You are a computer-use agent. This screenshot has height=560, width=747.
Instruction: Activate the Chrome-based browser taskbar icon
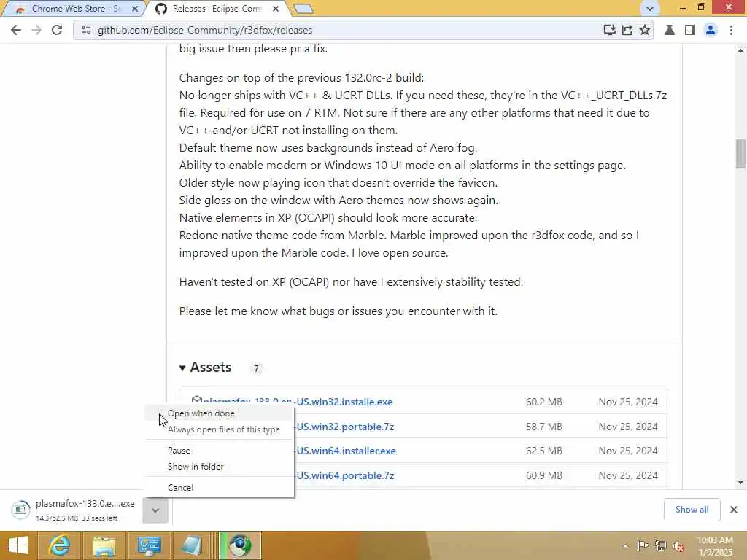[x=240, y=545]
